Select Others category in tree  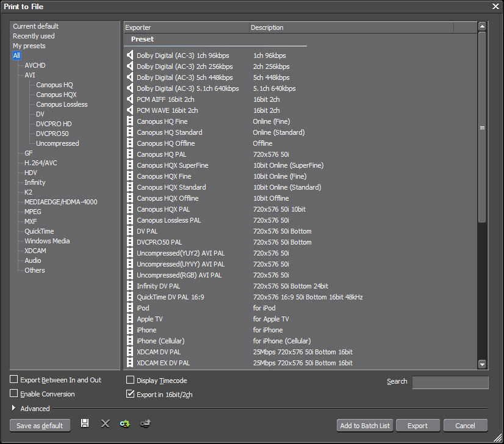35,270
